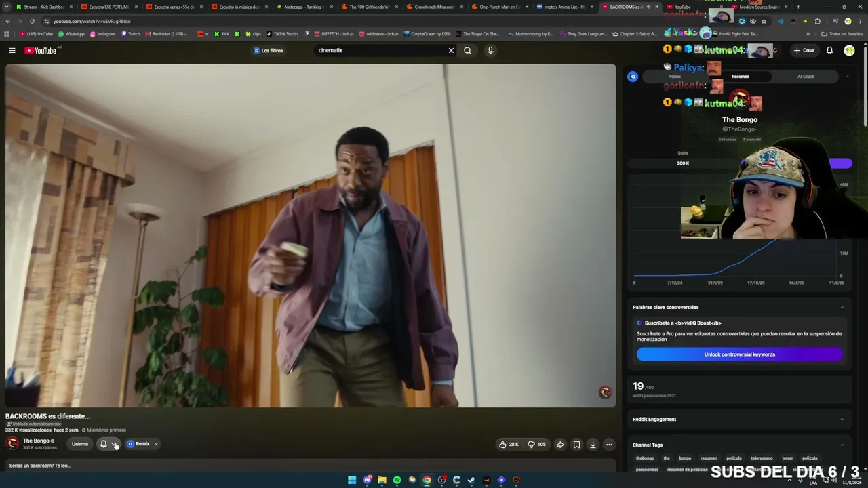Dislike the video (105)
This screenshot has height=488, width=868.
tap(536, 445)
